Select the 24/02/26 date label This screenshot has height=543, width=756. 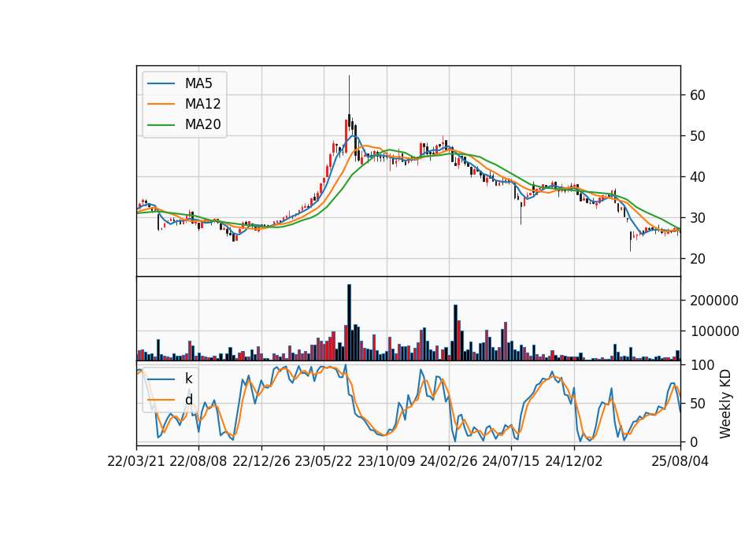coord(448,461)
